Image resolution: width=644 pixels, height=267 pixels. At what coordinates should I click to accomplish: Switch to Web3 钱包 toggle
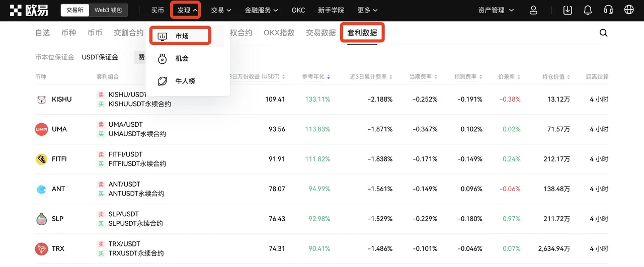click(111, 10)
